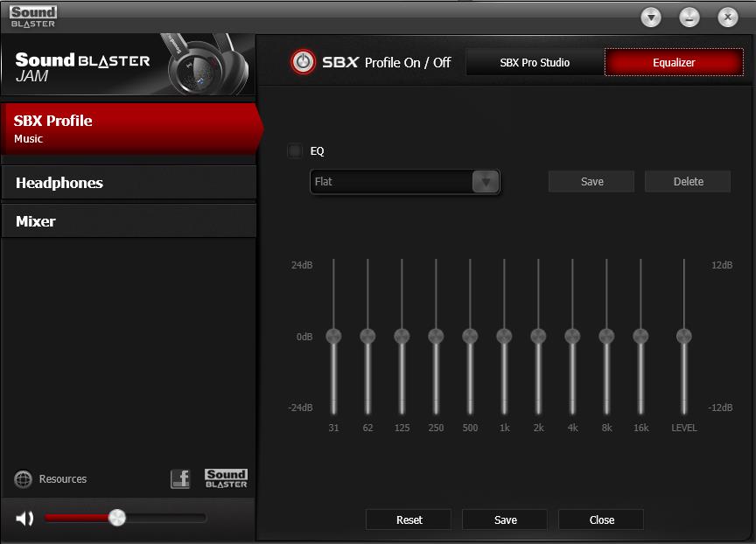Open the Flat EQ preset dropdown

(486, 182)
